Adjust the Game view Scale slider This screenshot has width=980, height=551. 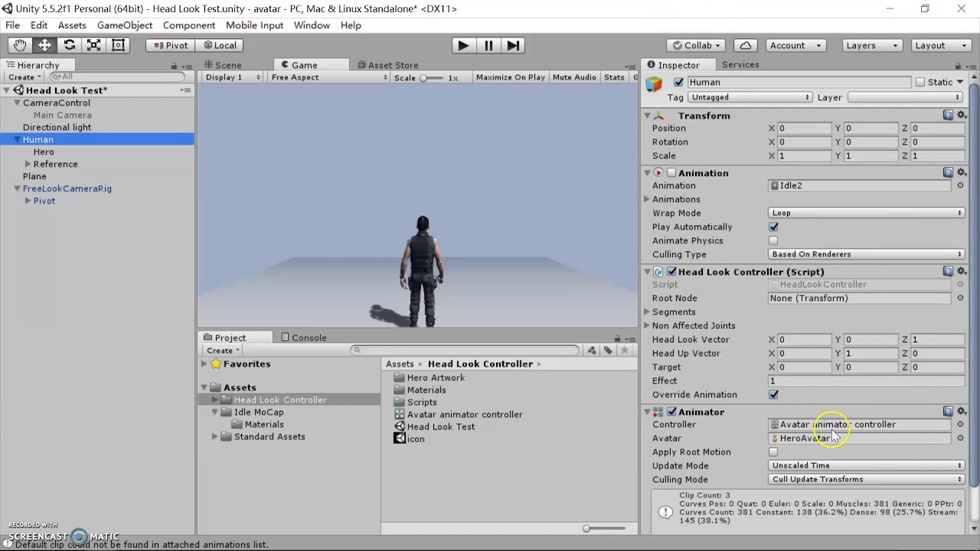pyautogui.click(x=432, y=77)
